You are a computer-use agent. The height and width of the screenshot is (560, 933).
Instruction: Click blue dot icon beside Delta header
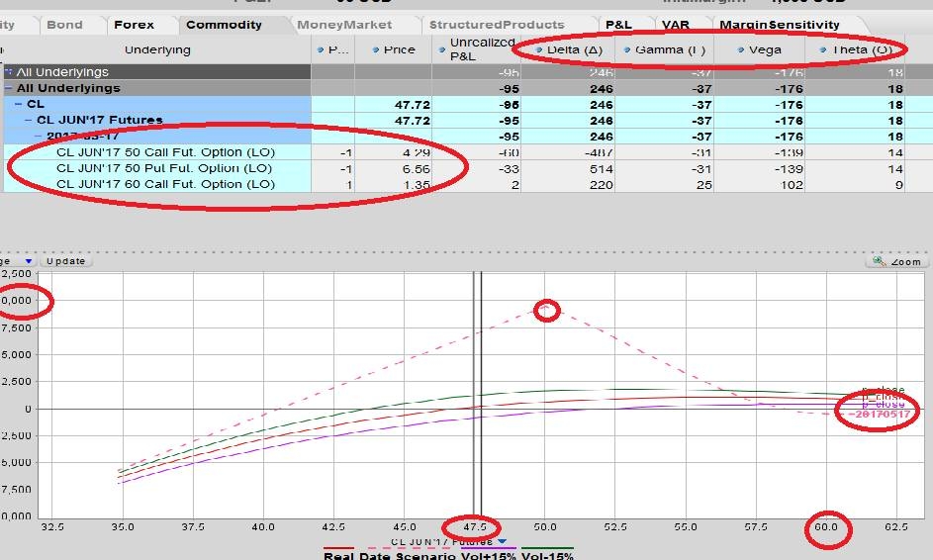pos(538,50)
